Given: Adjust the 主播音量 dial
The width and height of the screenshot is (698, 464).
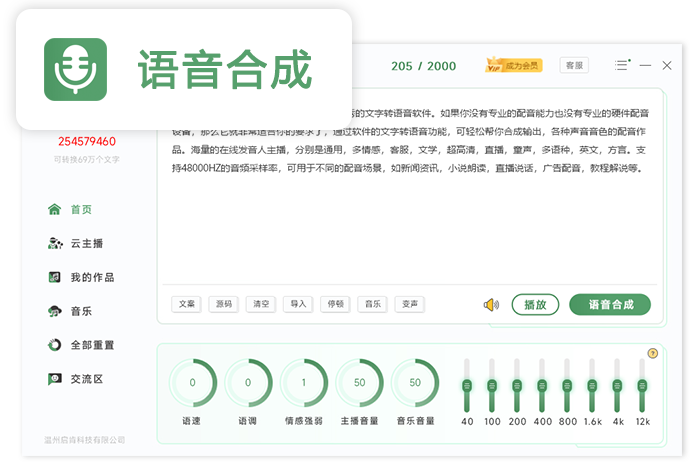Looking at the screenshot, I should coord(360,383).
